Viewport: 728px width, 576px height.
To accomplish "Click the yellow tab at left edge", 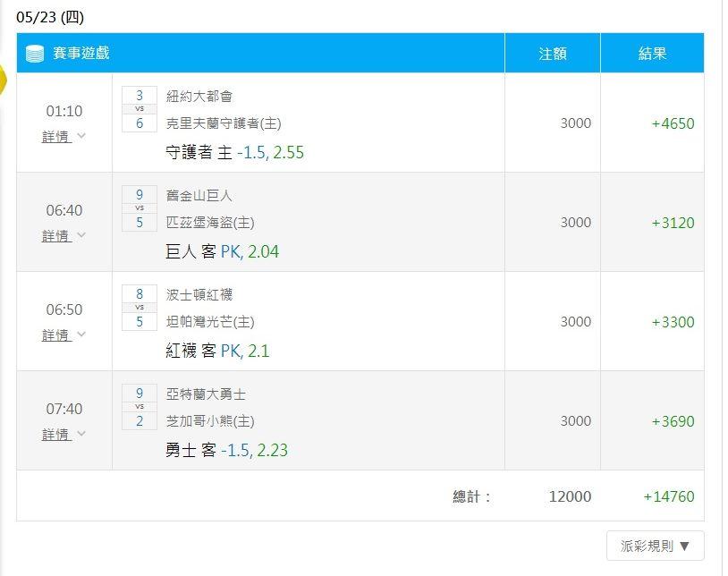I will coord(3,80).
